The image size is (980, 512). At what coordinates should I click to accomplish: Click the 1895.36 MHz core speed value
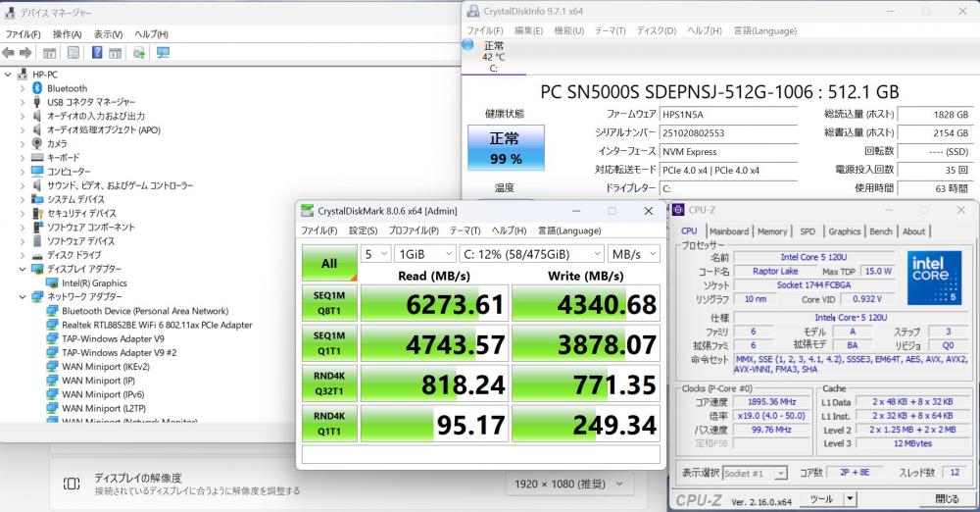(772, 402)
